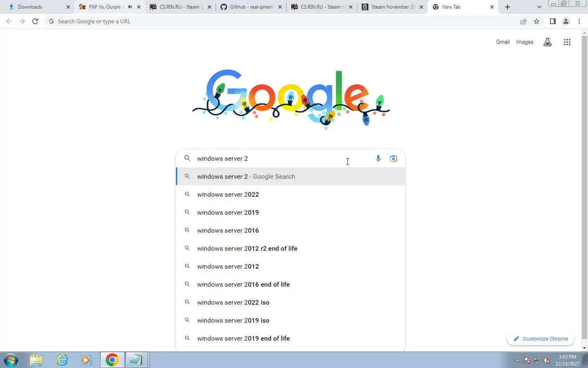588x368 pixels.
Task: Close the GitHub real-pmein tab
Action: (280, 7)
